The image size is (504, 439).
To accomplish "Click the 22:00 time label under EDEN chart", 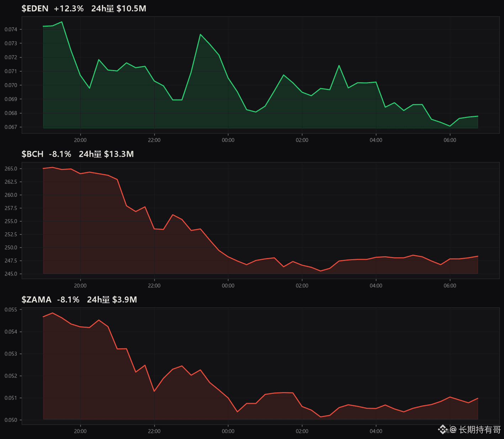I will tap(154, 140).
